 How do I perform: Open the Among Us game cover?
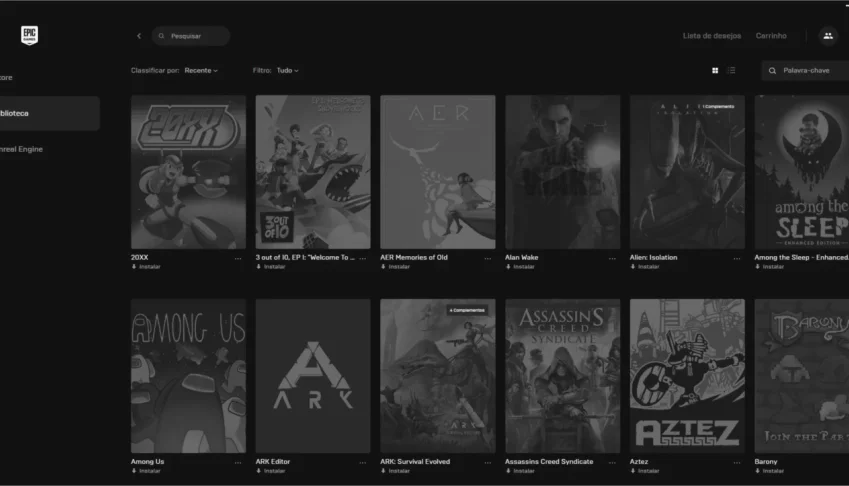188,376
